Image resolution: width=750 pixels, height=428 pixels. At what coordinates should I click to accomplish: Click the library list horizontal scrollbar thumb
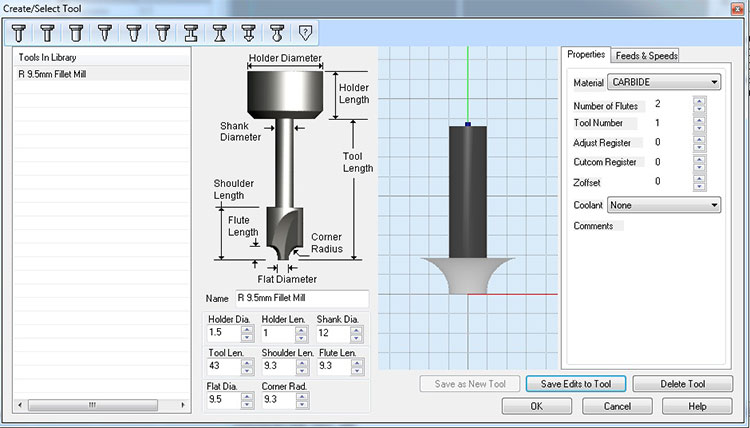pyautogui.click(x=93, y=405)
